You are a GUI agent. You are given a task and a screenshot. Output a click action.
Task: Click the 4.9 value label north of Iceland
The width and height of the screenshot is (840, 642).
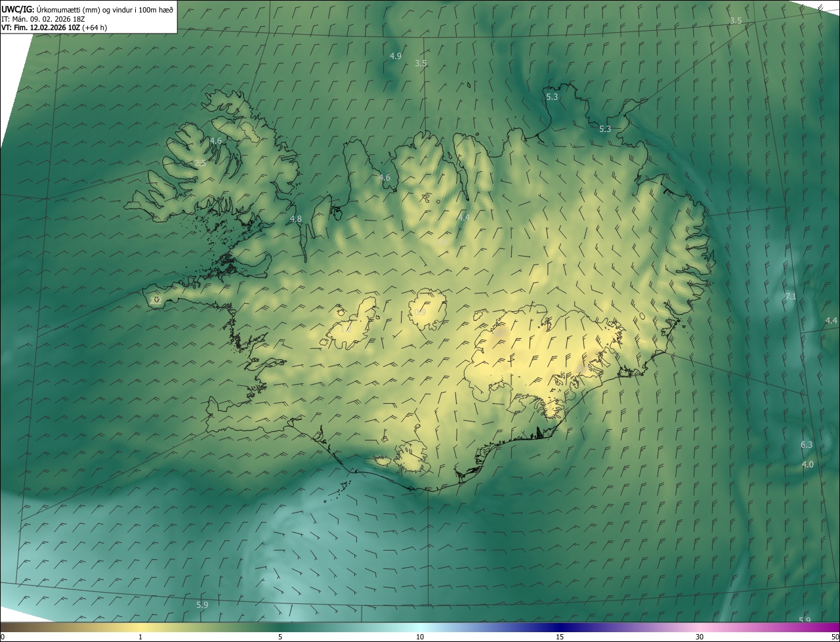pos(395,56)
